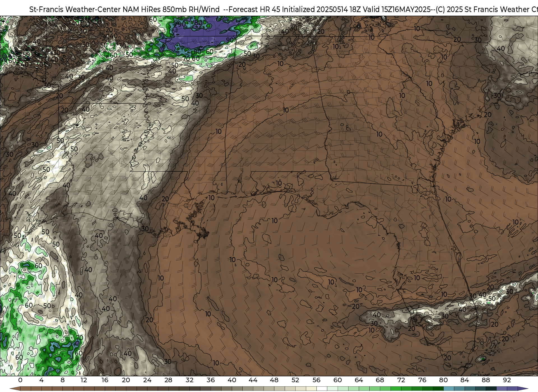The width and height of the screenshot is (538, 392).
Task: Click the '(C) 2025 St Francis Weather' copyright text
Action: (x=482, y=10)
